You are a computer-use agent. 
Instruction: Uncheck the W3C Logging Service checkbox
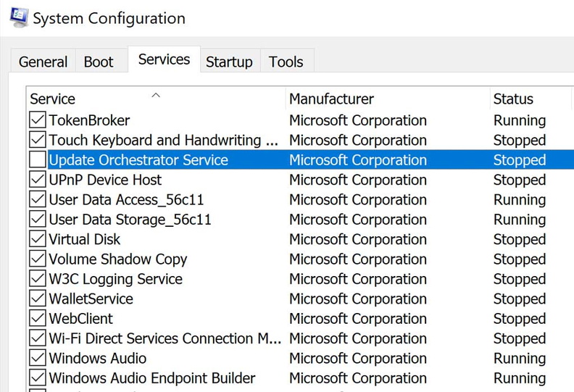coord(38,278)
